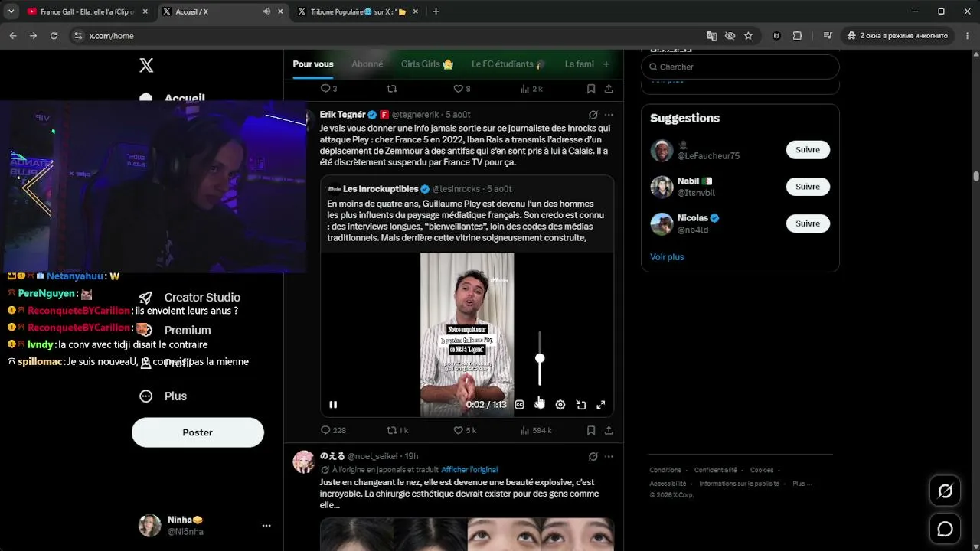Open the browser tab search dropdown
This screenshot has width=980, height=551.
click(11, 11)
